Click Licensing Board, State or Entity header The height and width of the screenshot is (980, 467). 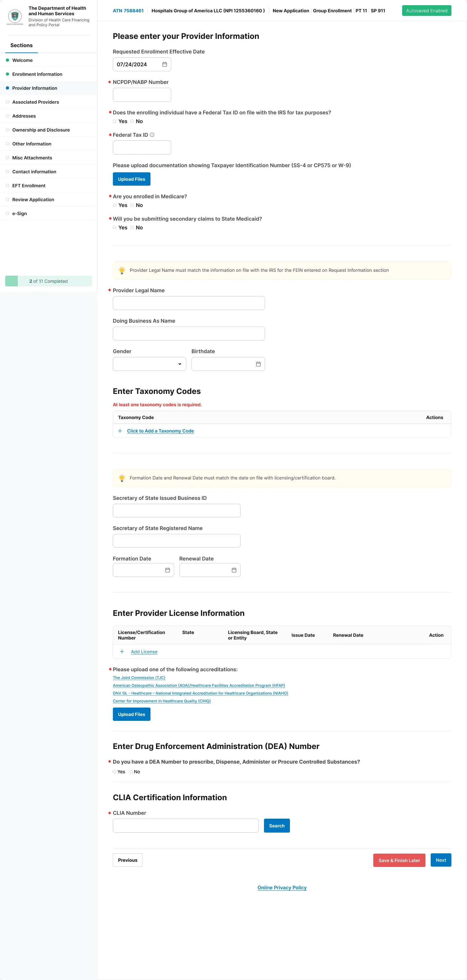[253, 635]
